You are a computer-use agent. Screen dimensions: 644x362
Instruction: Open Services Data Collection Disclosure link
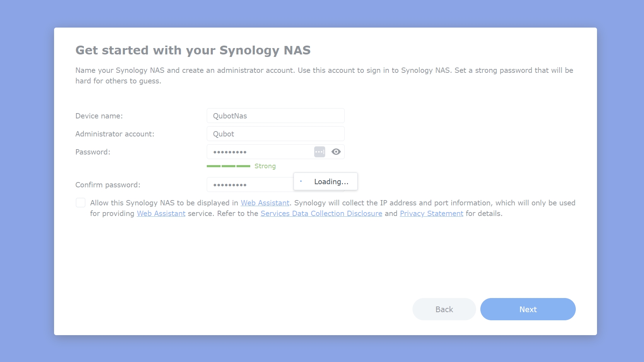pyautogui.click(x=321, y=214)
